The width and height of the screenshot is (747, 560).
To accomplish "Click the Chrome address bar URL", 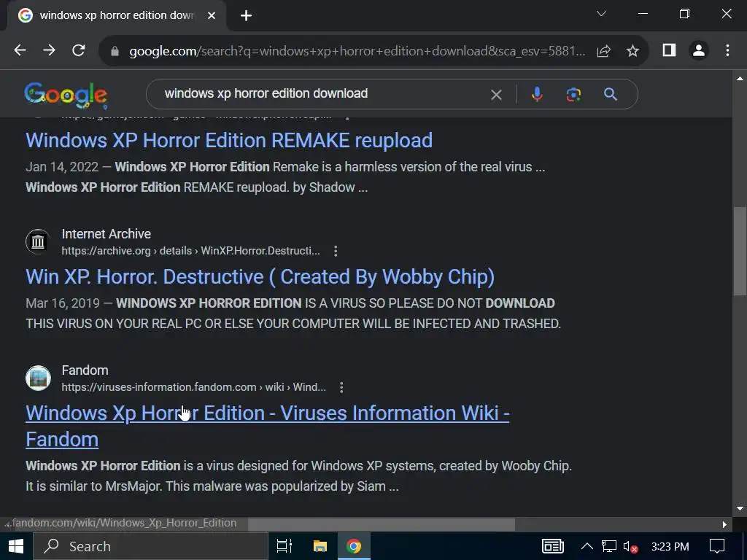I will pyautogui.click(x=357, y=51).
